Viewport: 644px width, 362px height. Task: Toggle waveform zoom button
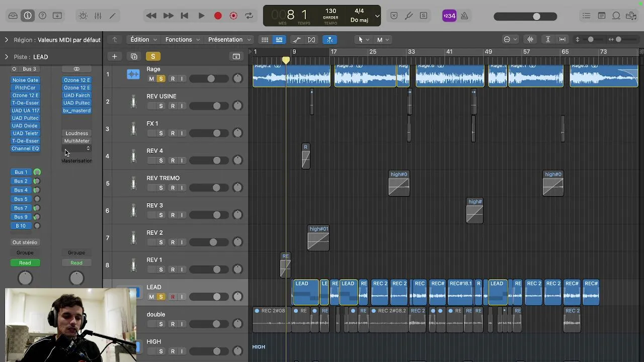pyautogui.click(x=530, y=40)
